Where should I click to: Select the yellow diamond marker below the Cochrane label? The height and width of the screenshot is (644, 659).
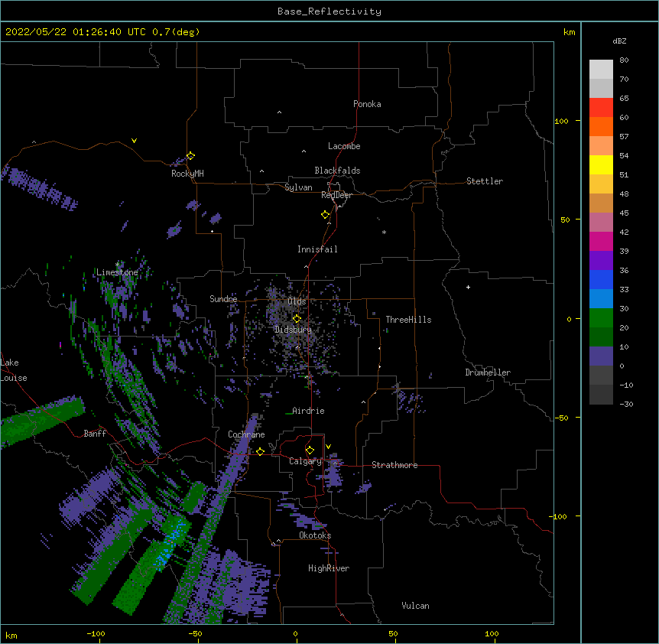click(x=260, y=452)
